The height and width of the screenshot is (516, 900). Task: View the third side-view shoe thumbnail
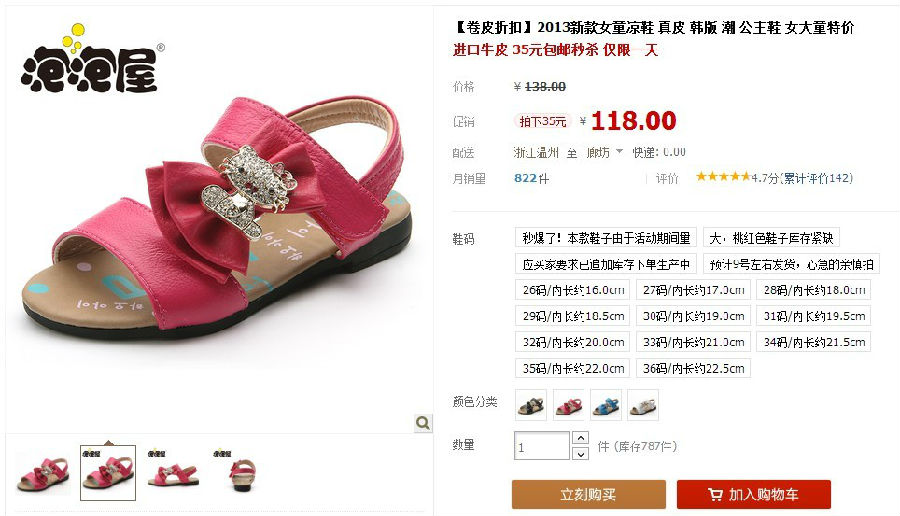click(173, 472)
